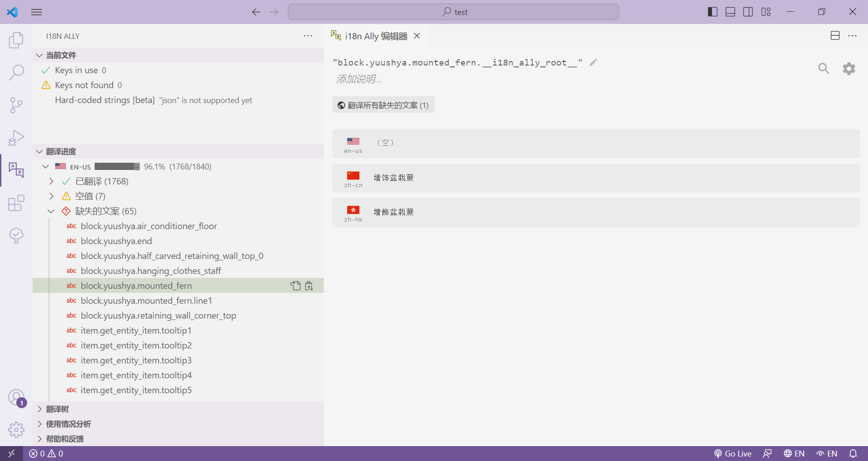Toggle the primary side bar layout button
This screenshot has height=461, width=868.
712,12
